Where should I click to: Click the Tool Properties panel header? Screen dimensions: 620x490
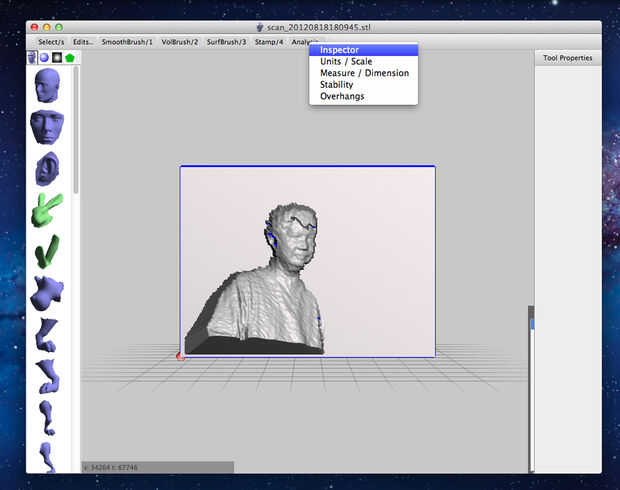click(568, 58)
